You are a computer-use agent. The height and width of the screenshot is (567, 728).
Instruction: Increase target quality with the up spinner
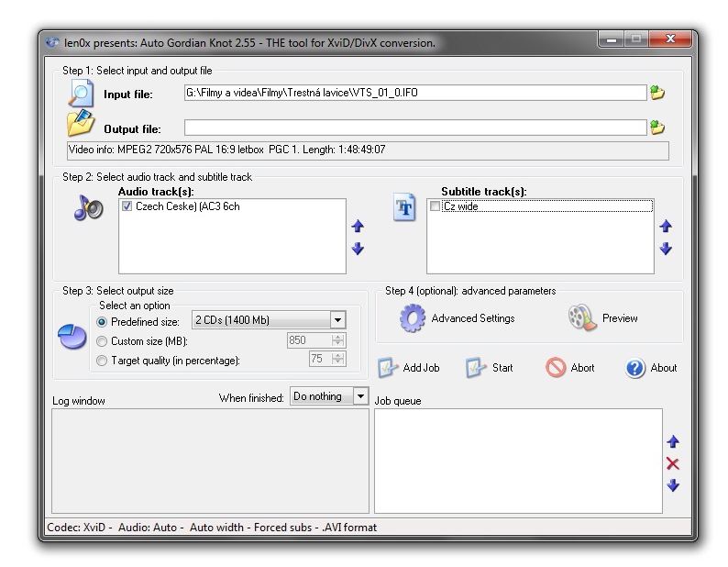[338, 356]
